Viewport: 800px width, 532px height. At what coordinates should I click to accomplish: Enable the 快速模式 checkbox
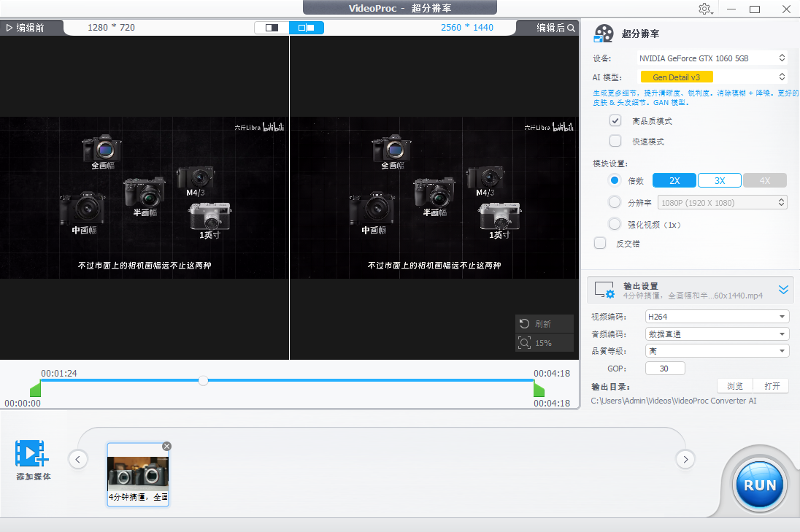click(615, 140)
